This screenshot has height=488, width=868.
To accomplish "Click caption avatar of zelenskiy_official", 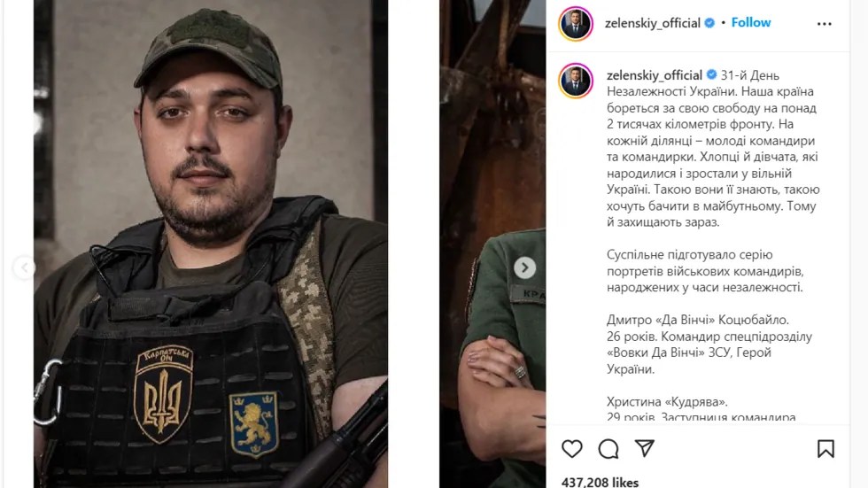I will tap(576, 81).
